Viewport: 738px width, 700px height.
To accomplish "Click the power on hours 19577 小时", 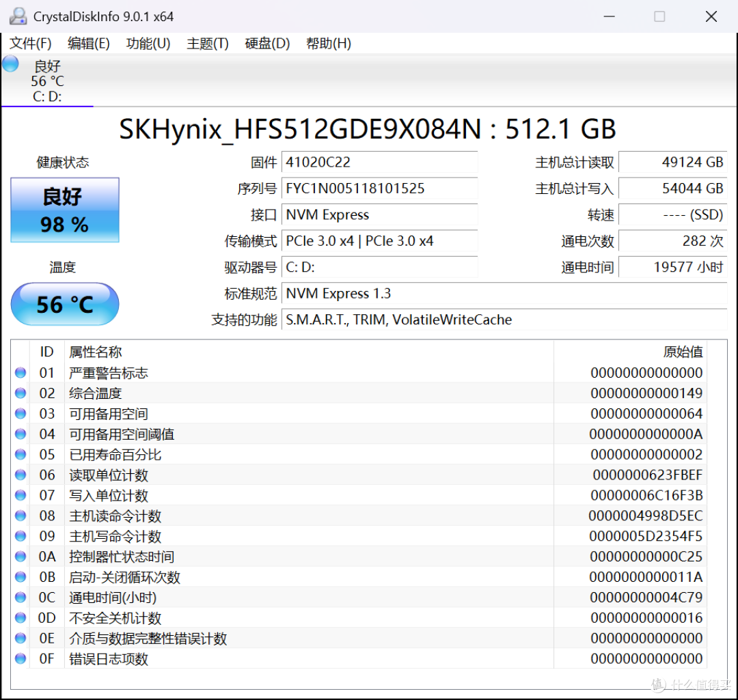I will click(x=672, y=267).
